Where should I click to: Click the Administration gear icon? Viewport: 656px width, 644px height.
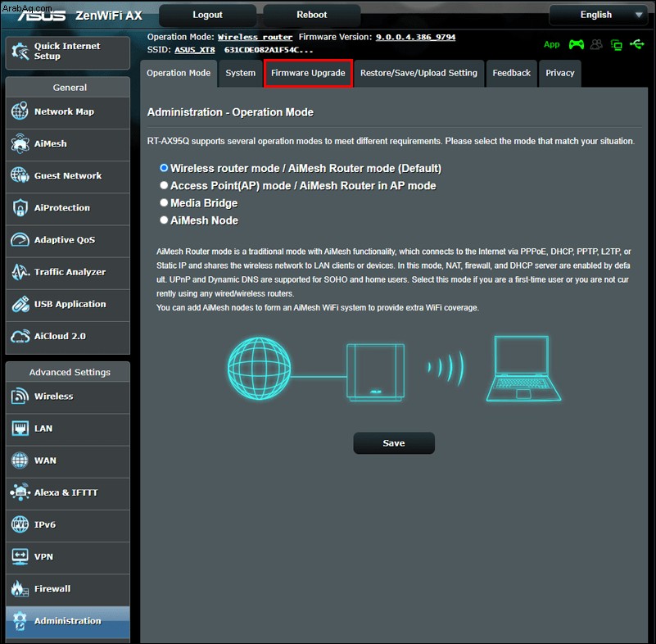point(20,620)
